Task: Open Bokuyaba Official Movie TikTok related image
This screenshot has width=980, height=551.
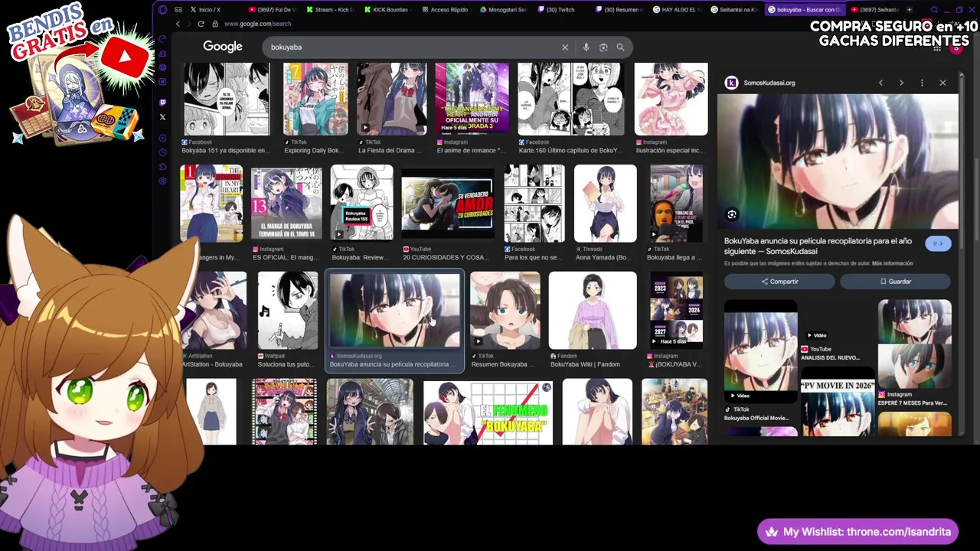Action: [x=760, y=350]
